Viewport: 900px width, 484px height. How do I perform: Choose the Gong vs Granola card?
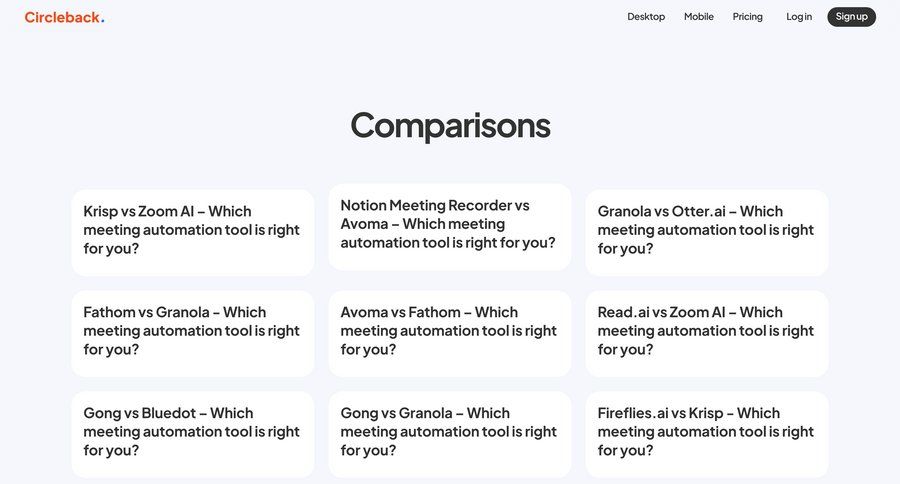point(449,432)
